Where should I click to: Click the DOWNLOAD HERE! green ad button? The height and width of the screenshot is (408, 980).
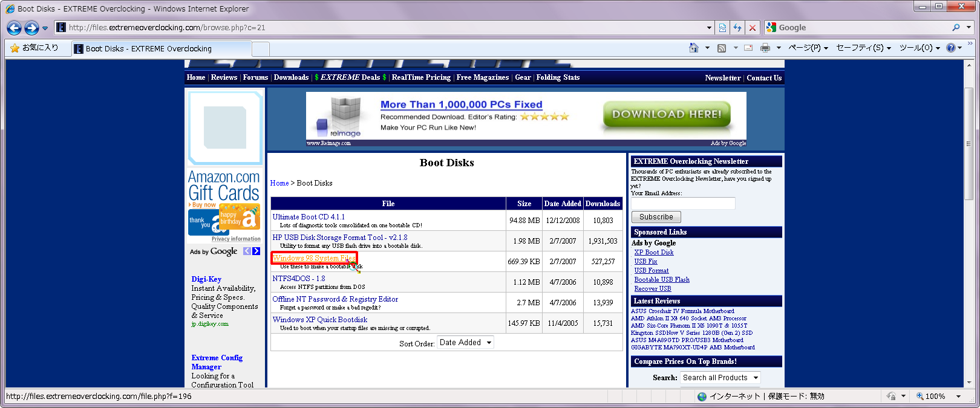pos(667,114)
